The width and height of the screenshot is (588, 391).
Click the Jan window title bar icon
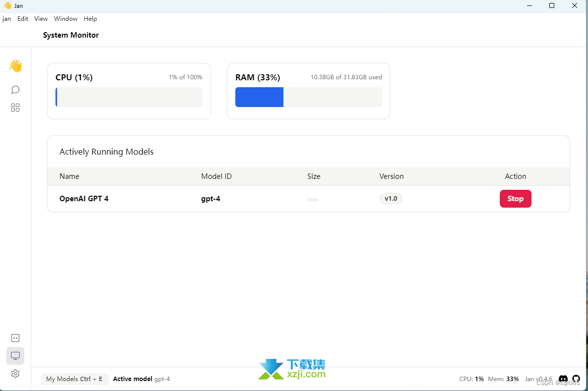pyautogui.click(x=7, y=5)
